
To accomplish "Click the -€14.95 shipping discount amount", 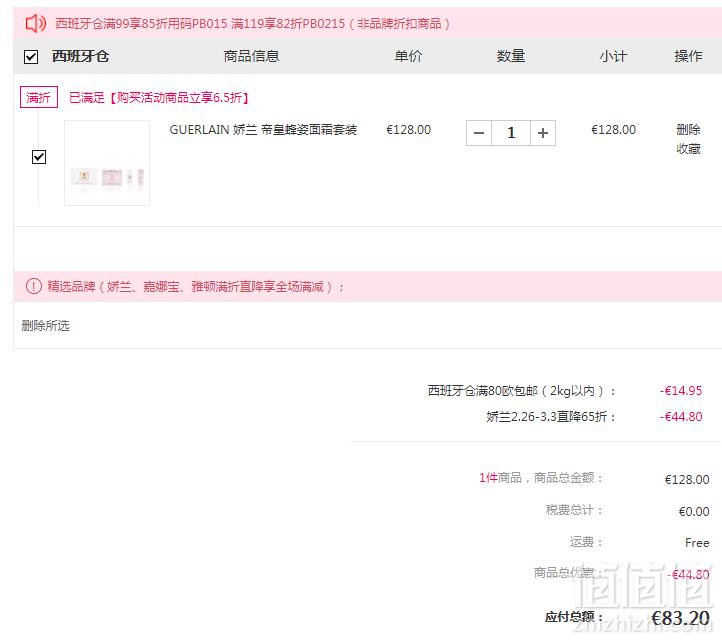I will [681, 391].
